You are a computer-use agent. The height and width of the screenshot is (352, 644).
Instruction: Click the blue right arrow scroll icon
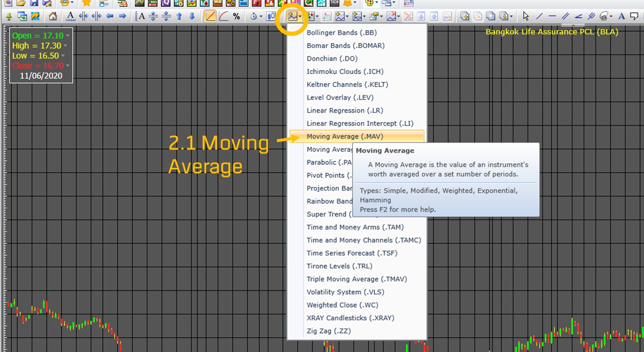(122, 17)
